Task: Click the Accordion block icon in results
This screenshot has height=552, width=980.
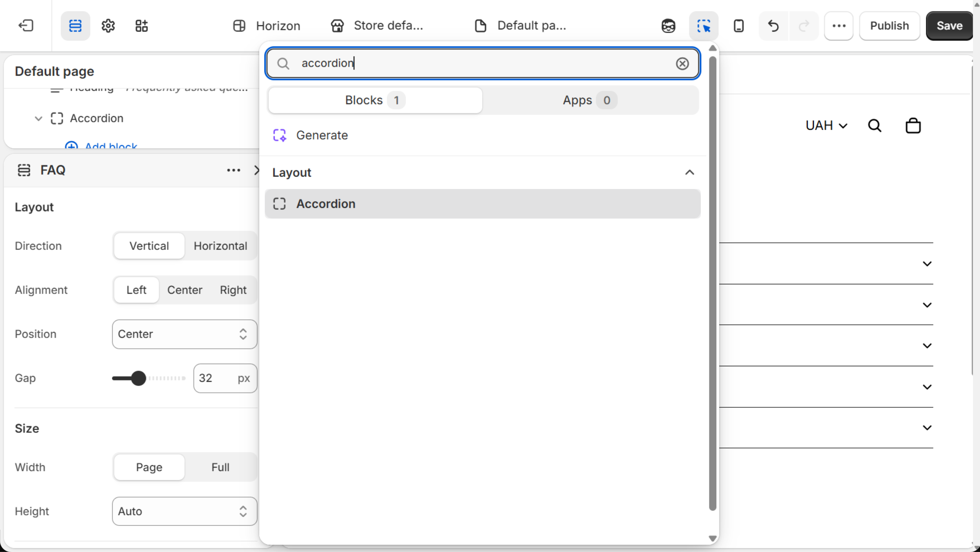Action: pyautogui.click(x=280, y=204)
